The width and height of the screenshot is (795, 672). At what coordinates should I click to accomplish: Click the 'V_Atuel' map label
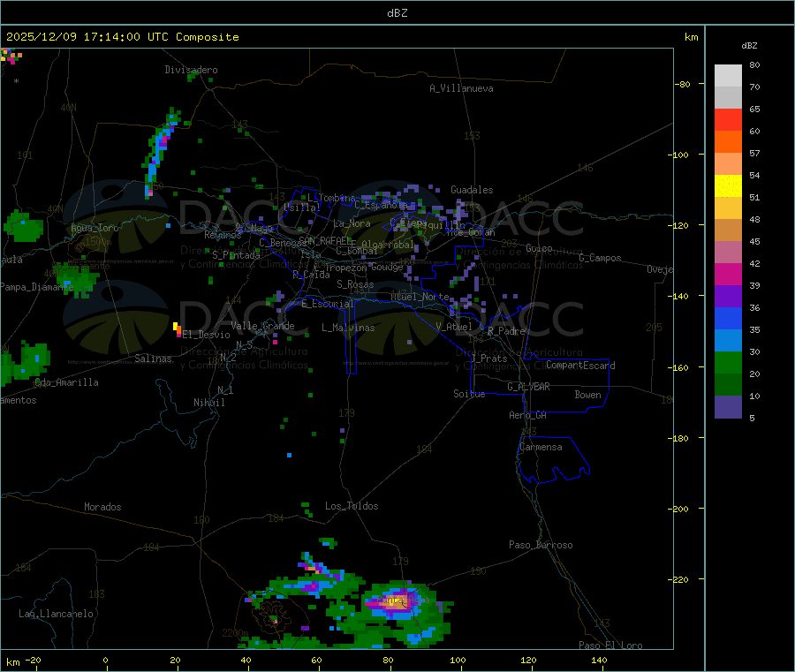pyautogui.click(x=454, y=327)
